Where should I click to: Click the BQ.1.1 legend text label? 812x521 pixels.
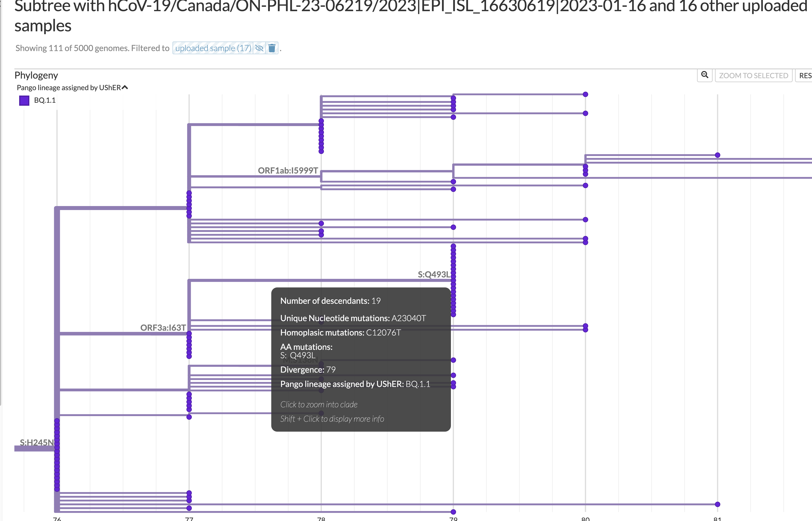45,101
